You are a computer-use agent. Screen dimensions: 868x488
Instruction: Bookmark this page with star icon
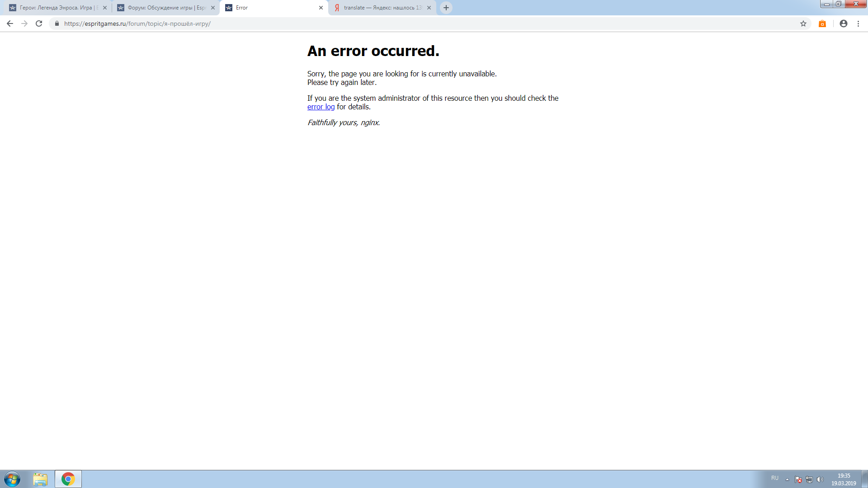[803, 23]
